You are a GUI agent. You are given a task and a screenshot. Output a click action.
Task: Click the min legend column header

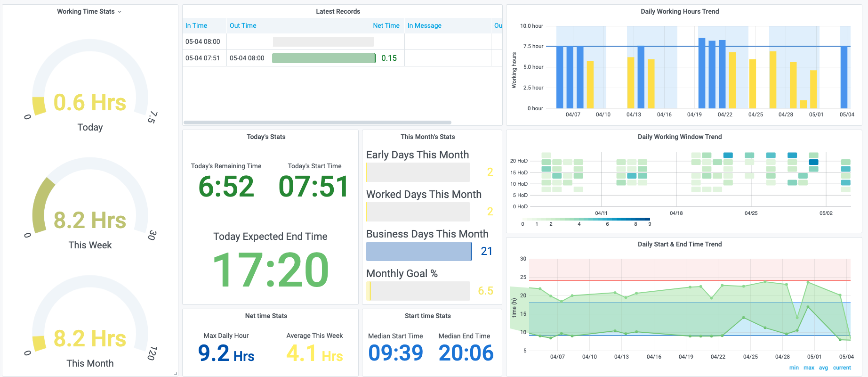tap(794, 368)
